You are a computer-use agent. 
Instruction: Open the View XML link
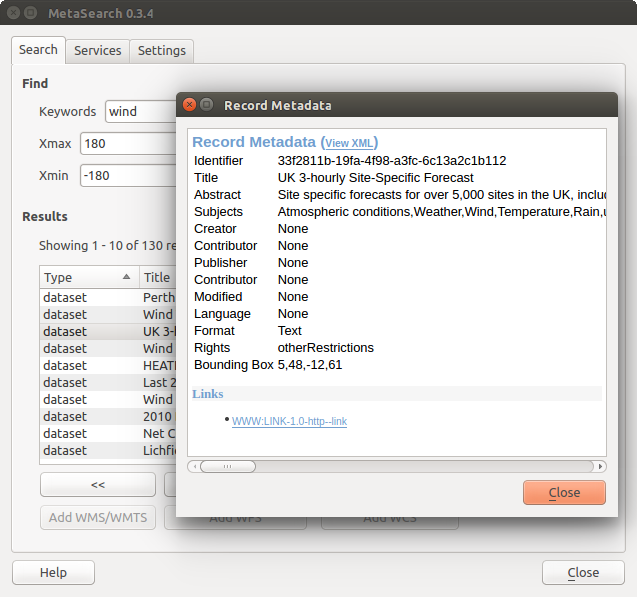(x=349, y=143)
